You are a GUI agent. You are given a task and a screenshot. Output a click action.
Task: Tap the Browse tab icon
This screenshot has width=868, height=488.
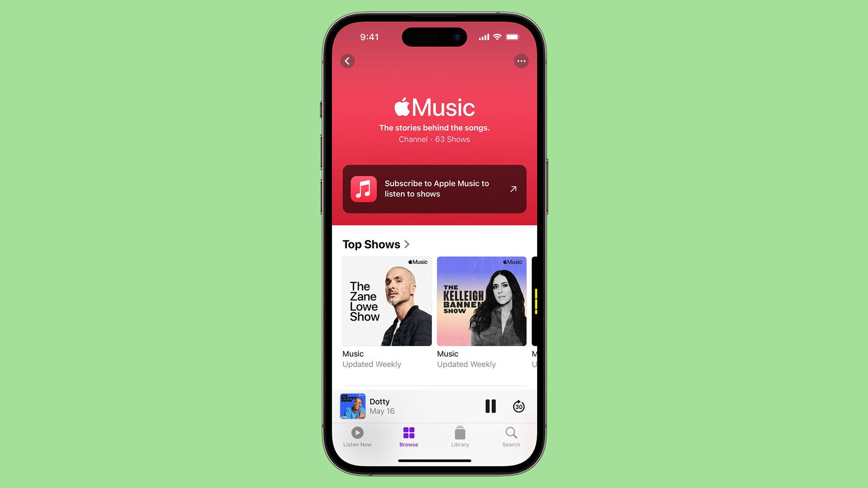coord(408,432)
